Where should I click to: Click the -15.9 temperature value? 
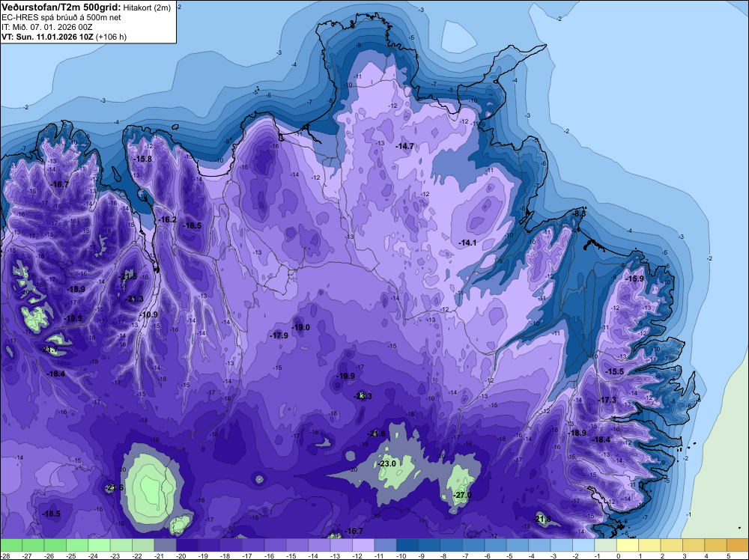pos(635,279)
